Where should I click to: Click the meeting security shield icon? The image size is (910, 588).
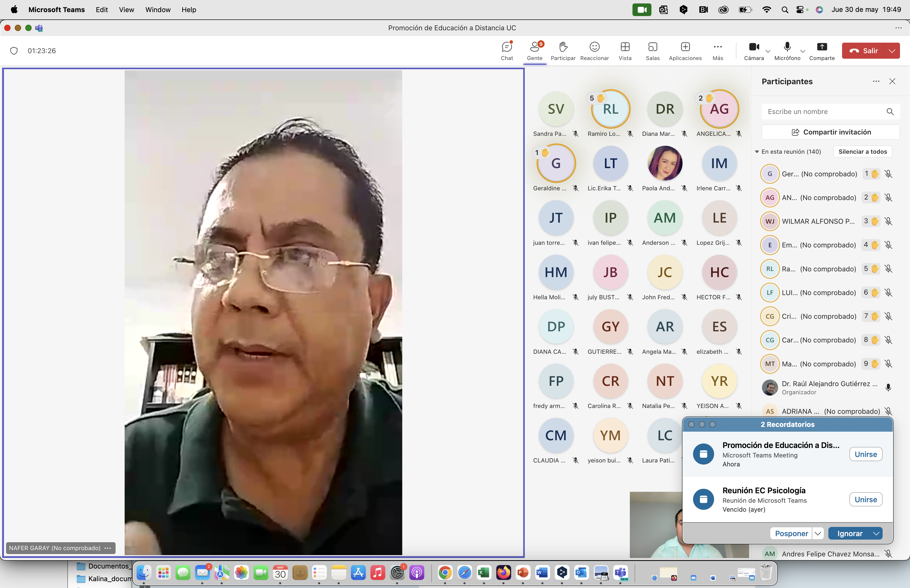pos(14,51)
